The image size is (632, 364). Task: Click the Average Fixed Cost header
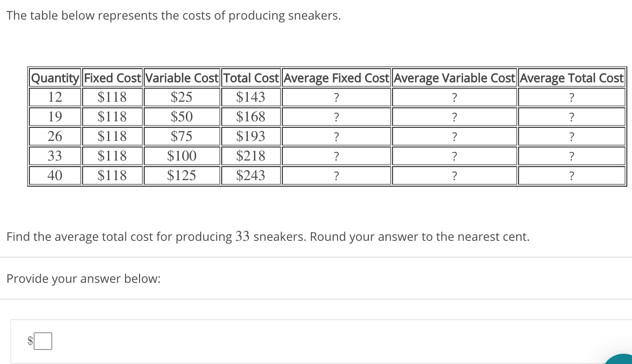[x=336, y=78]
